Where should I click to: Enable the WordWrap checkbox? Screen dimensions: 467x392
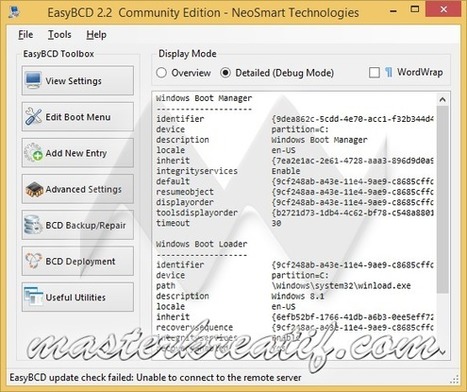tap(374, 72)
